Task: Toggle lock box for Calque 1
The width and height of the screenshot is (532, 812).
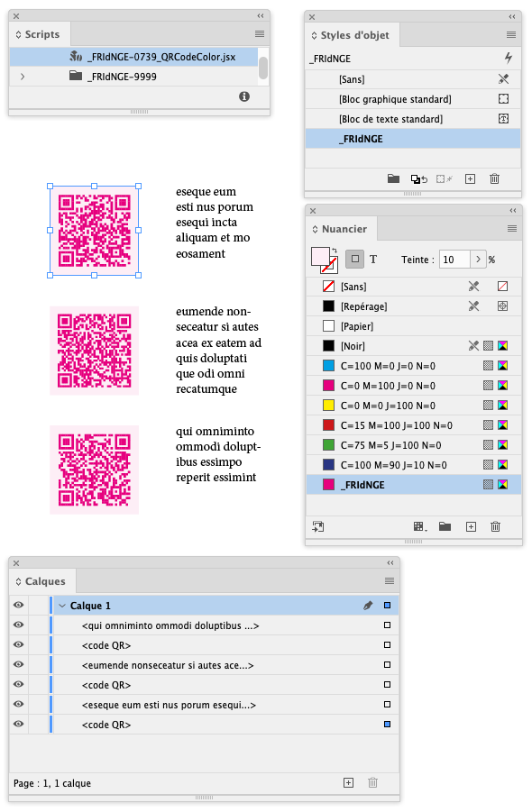Action: pyautogui.click(x=39, y=605)
